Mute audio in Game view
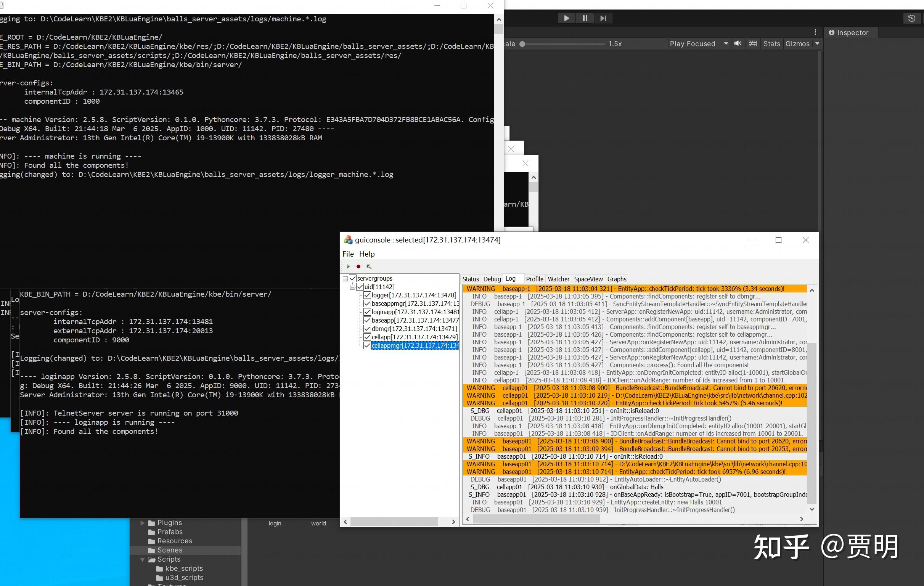This screenshot has height=586, width=924. tap(738, 44)
